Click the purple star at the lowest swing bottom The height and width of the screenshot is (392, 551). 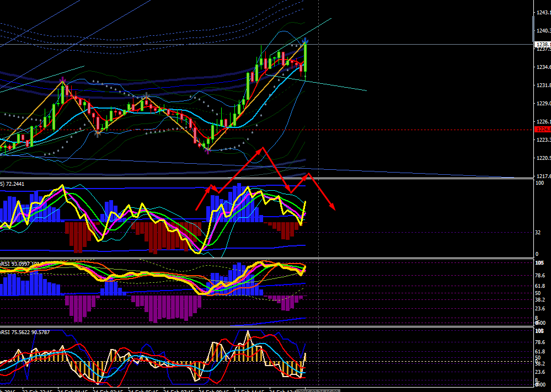[208, 151]
